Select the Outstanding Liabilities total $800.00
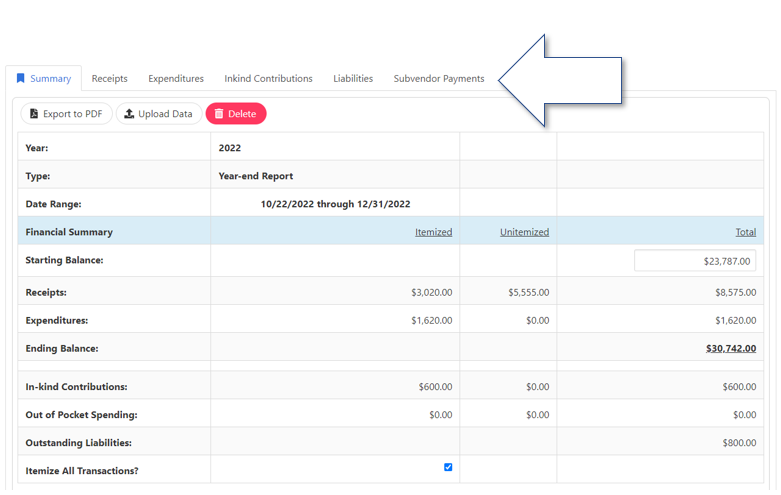781x495 pixels. click(738, 443)
